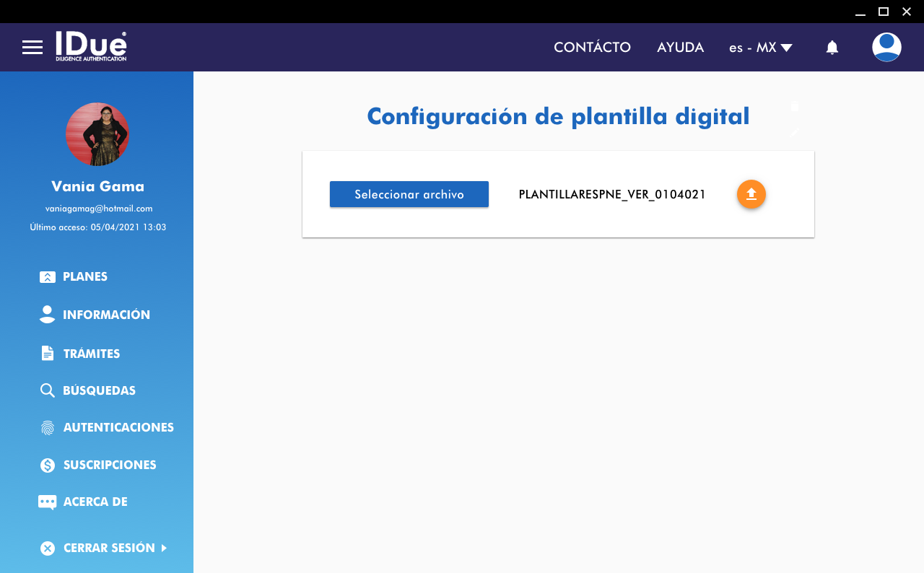Maximize the application window
924x573 pixels.
tap(883, 12)
